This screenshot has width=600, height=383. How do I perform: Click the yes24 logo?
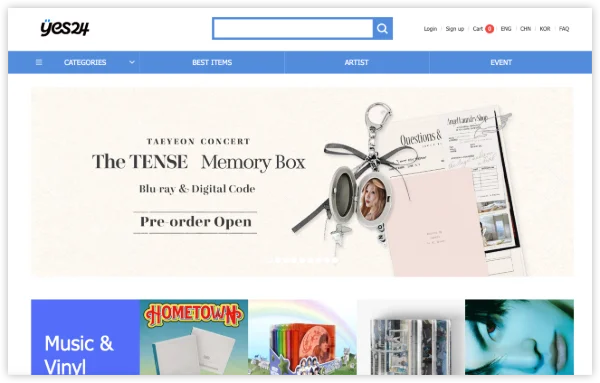(65, 28)
